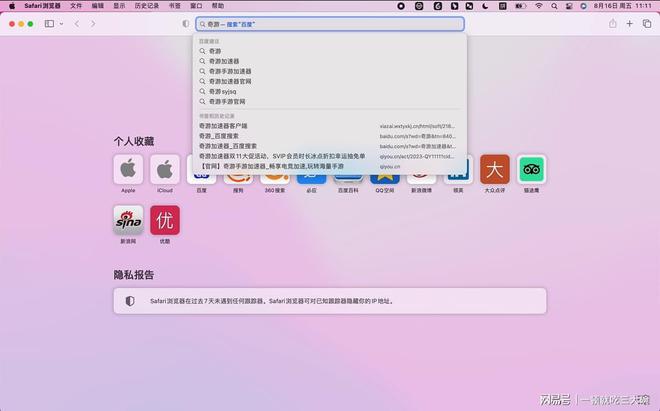Open the iCloud favorite tile
Image resolution: width=660 pixels, height=411 pixels.
165,169
